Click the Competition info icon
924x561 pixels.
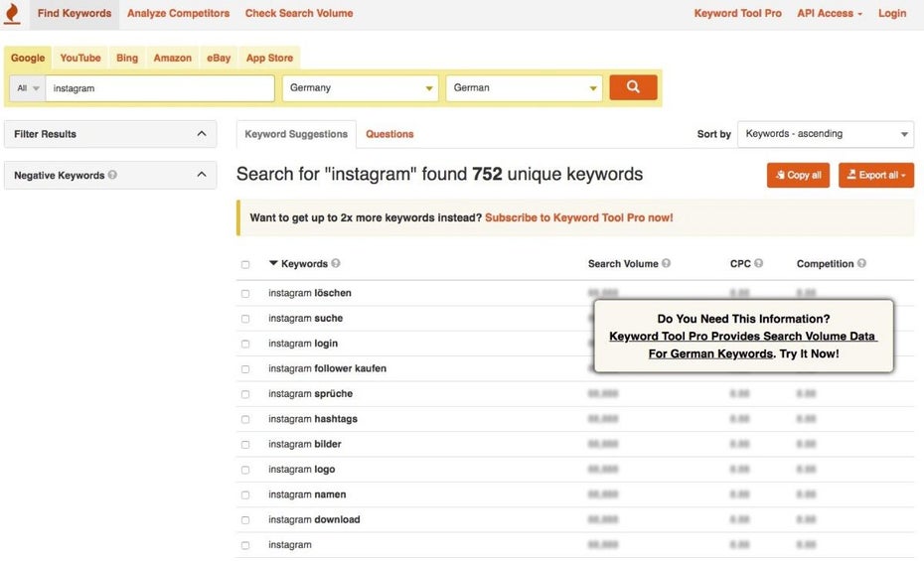pyautogui.click(x=861, y=264)
